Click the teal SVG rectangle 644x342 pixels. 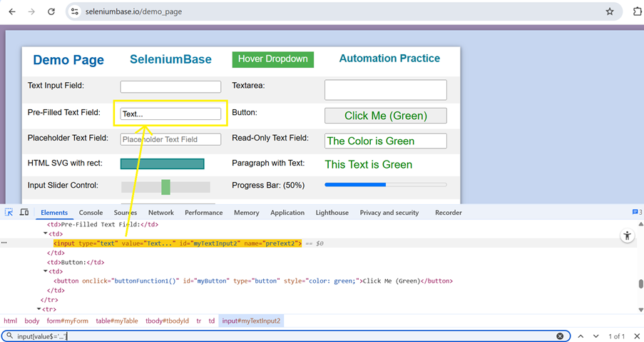pos(162,164)
